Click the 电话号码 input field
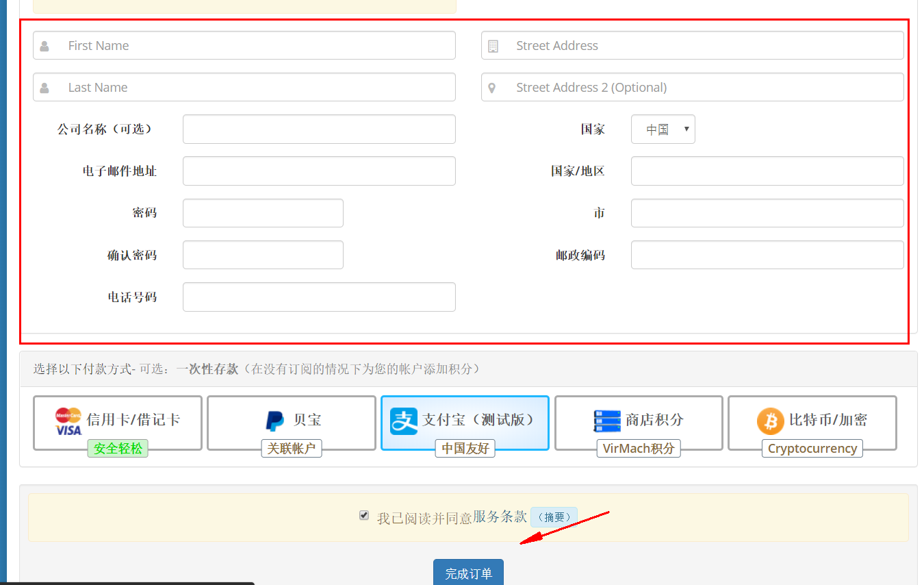This screenshot has height=585, width=924. tap(319, 297)
